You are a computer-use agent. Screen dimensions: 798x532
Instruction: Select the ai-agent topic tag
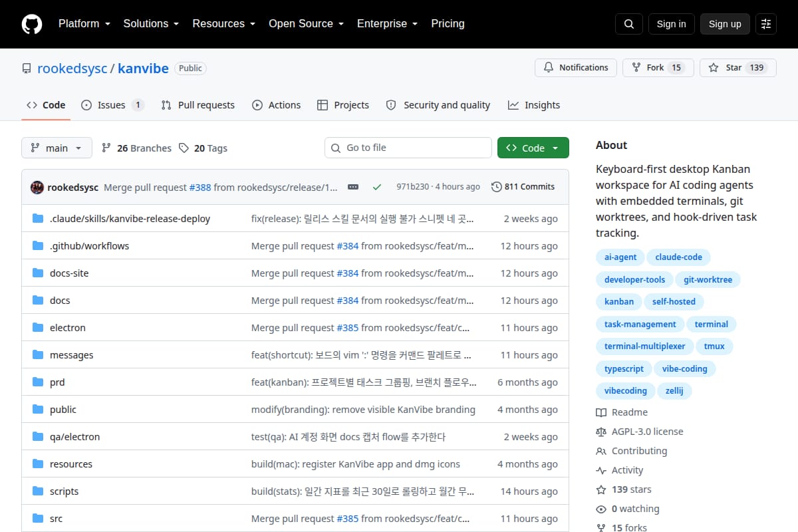620,257
